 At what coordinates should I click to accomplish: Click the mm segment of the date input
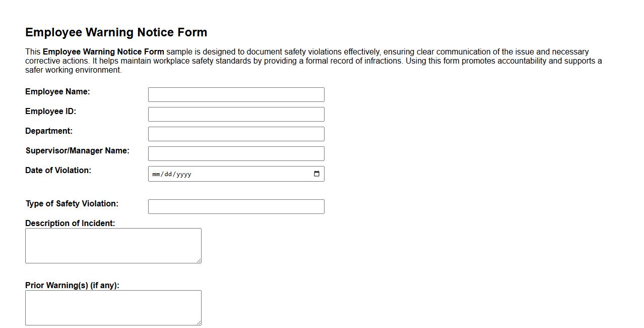pyautogui.click(x=156, y=174)
